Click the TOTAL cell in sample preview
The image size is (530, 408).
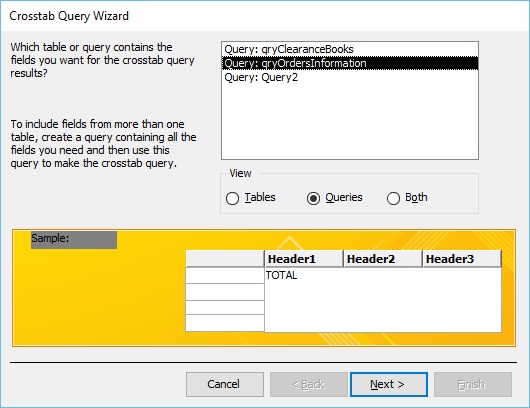281,275
